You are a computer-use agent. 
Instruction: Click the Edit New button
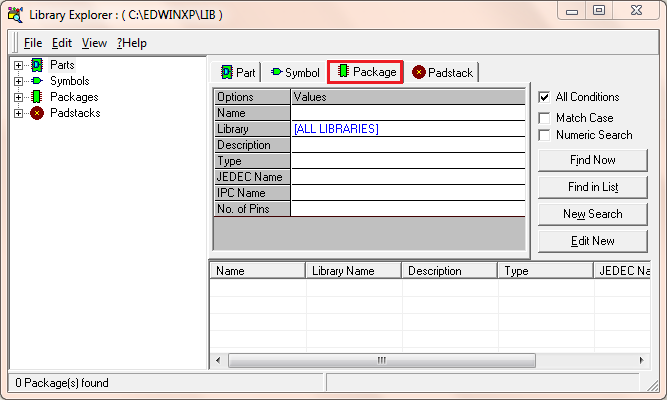593,241
